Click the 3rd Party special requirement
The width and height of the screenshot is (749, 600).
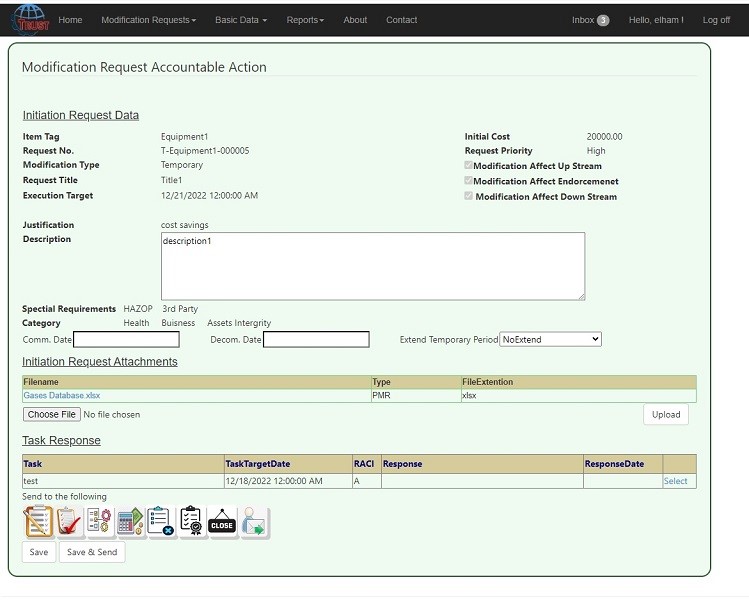[180, 309]
